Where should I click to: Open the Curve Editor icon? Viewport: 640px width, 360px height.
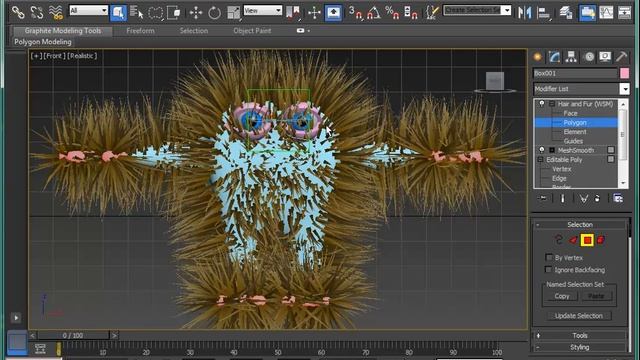(x=606, y=13)
